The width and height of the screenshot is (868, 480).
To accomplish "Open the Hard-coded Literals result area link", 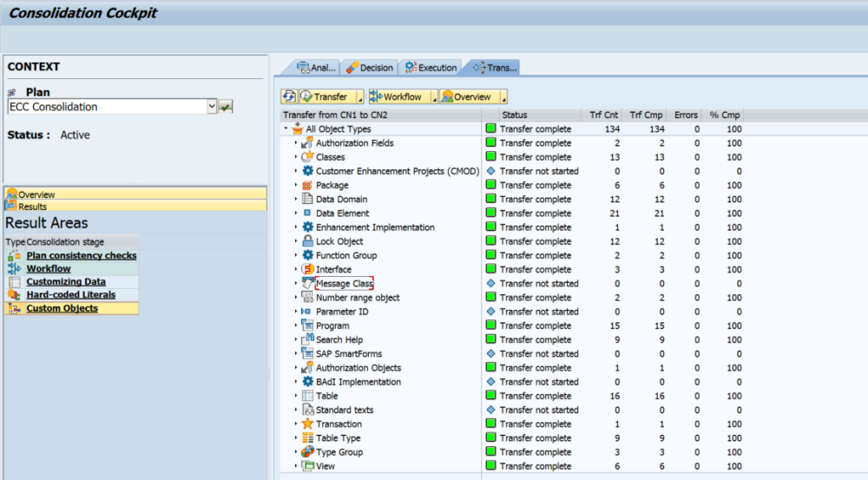I will coord(70,295).
